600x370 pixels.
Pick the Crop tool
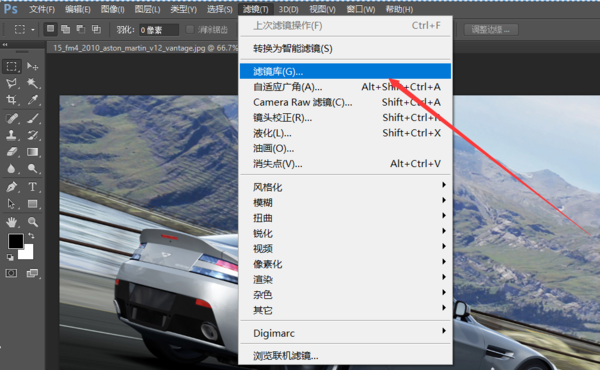[x=11, y=100]
